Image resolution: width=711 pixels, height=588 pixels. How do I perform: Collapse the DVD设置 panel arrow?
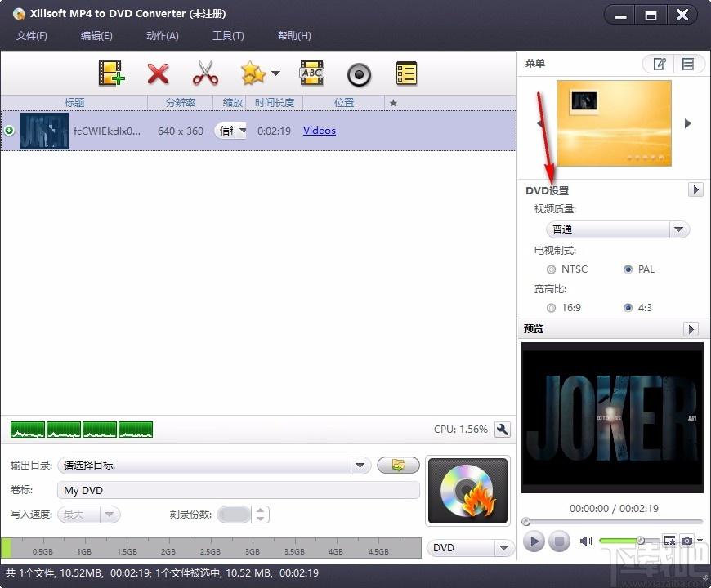click(695, 189)
